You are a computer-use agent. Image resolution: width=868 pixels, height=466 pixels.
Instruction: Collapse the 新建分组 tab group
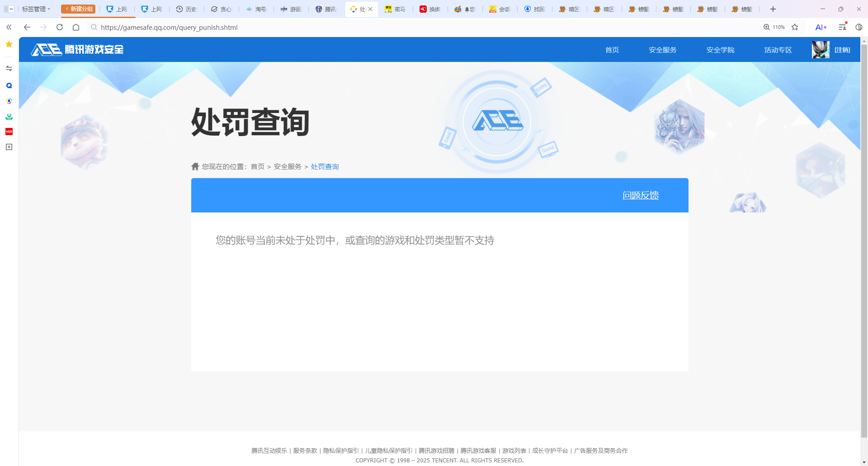coord(78,9)
